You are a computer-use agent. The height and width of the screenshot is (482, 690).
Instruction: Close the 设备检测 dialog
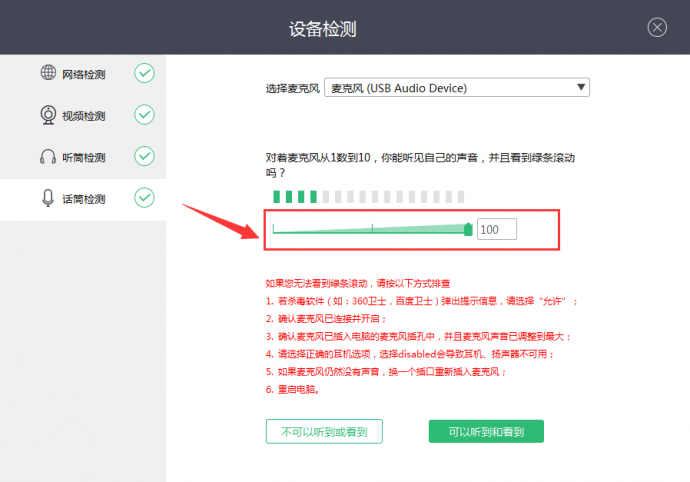click(657, 27)
